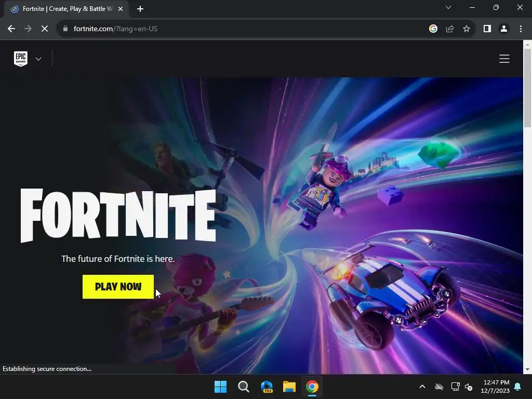
Task: Open the clock showing 12:47 PM
Action: [495, 387]
